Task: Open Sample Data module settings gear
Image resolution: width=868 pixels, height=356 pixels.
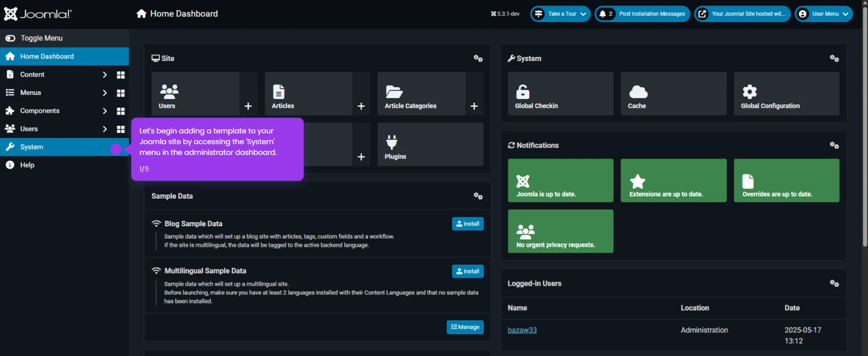Action: [478, 196]
